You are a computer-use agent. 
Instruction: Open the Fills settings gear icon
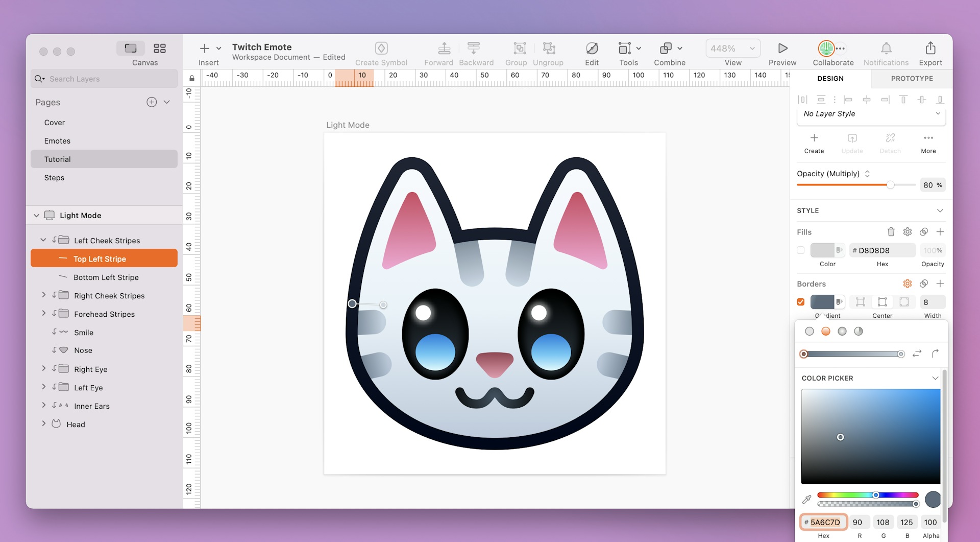pos(907,231)
